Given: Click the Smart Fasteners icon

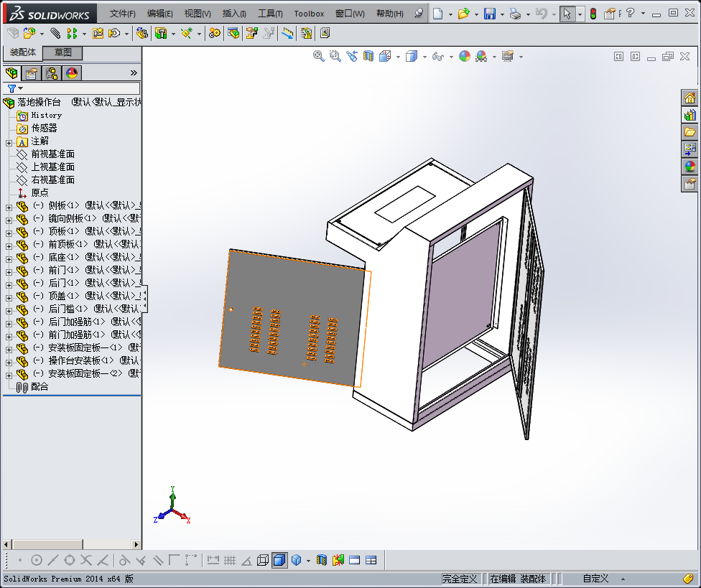Looking at the screenshot, I should (98, 33).
